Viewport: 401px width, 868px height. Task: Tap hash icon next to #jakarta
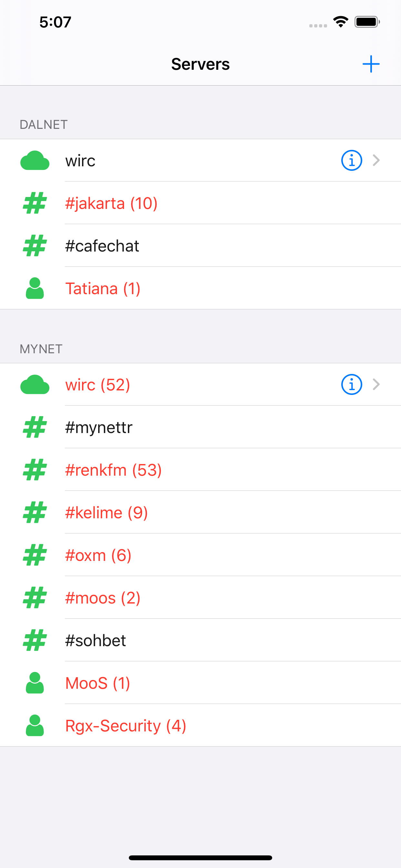point(35,203)
